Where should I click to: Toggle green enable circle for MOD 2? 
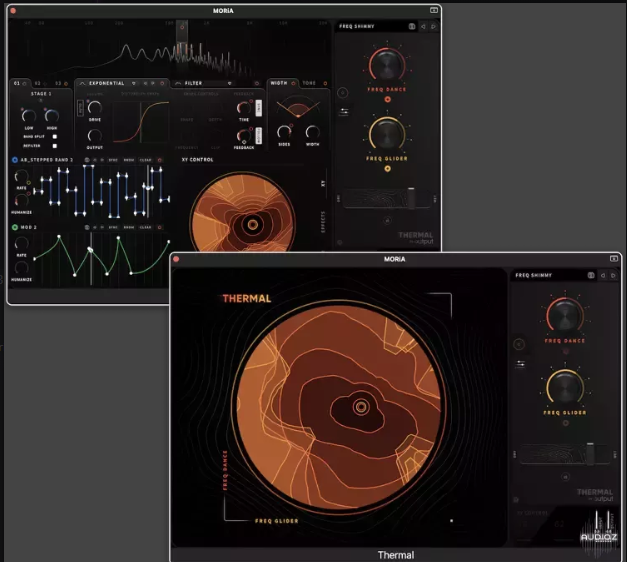pos(15,227)
